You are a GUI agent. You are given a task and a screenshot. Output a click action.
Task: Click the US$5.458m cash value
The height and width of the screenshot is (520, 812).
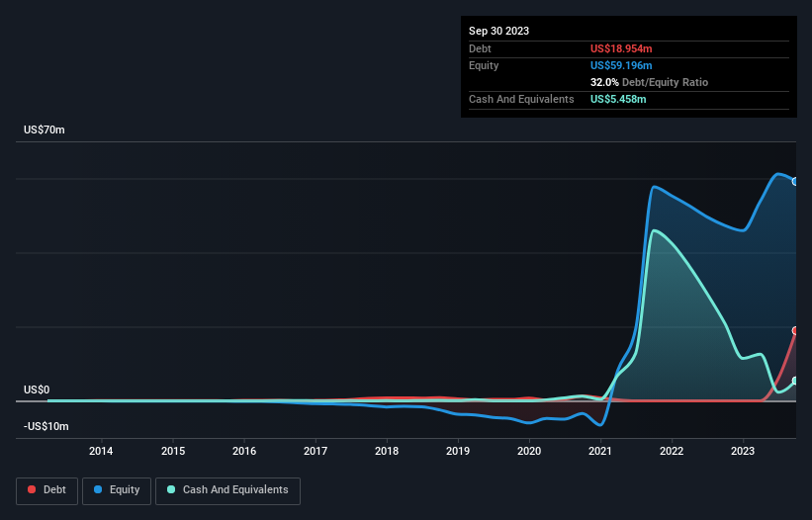point(618,99)
